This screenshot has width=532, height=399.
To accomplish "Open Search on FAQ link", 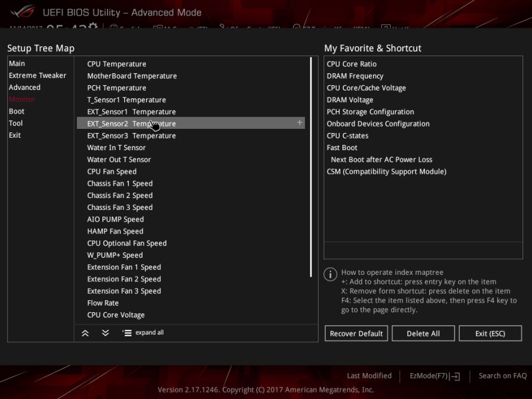I will coord(502,376).
